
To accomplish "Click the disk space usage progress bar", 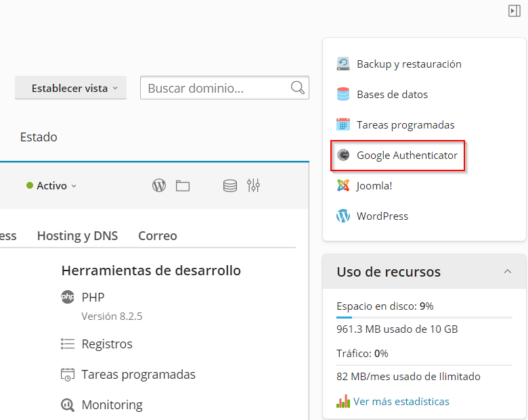I will (x=424, y=317).
